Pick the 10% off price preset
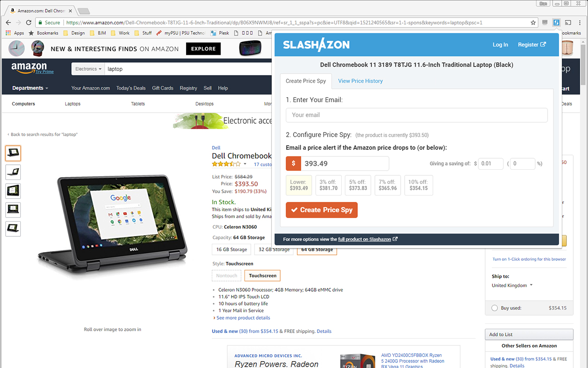Screen dimensions: 588x368 click(x=418, y=185)
